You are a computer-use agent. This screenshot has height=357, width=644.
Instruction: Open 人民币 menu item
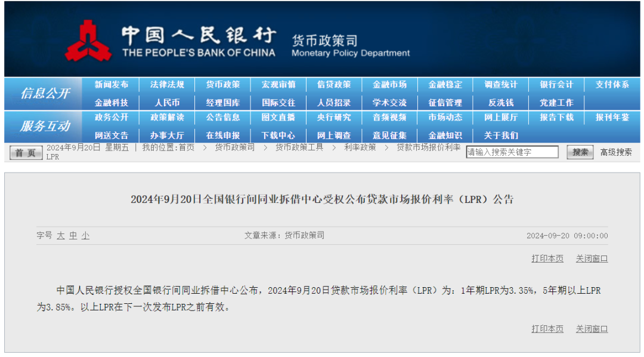[167, 103]
